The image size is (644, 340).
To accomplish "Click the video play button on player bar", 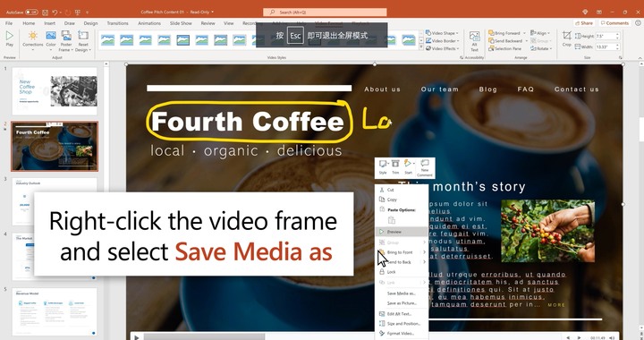I will coord(137,337).
